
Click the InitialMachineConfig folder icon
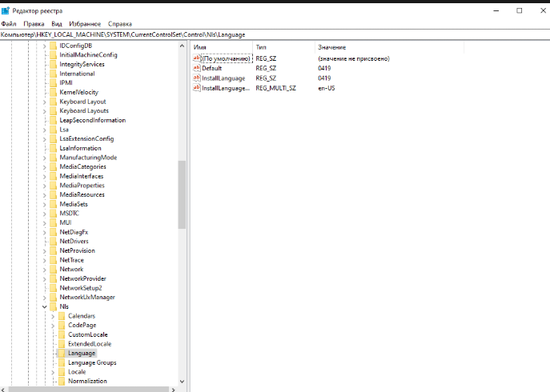(x=54, y=54)
